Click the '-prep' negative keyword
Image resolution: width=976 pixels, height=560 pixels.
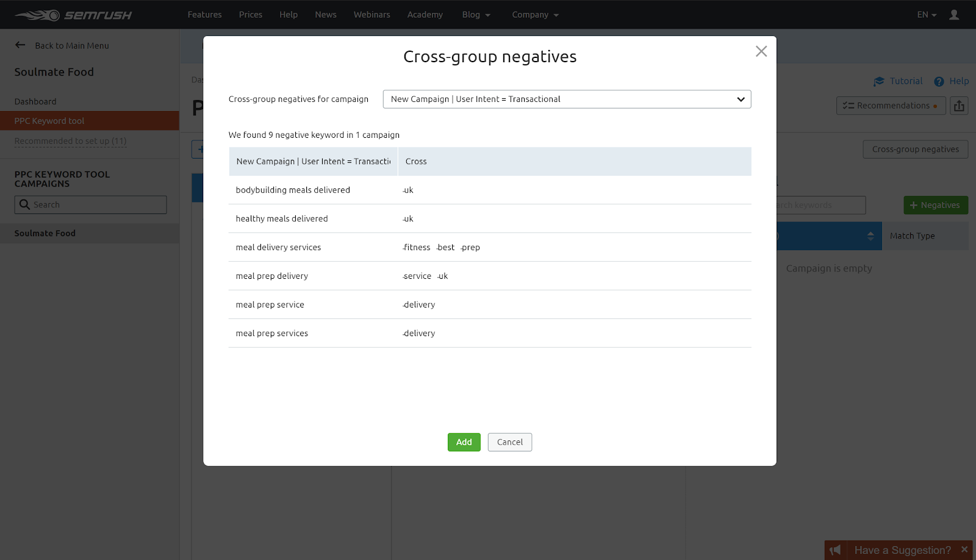(x=470, y=248)
